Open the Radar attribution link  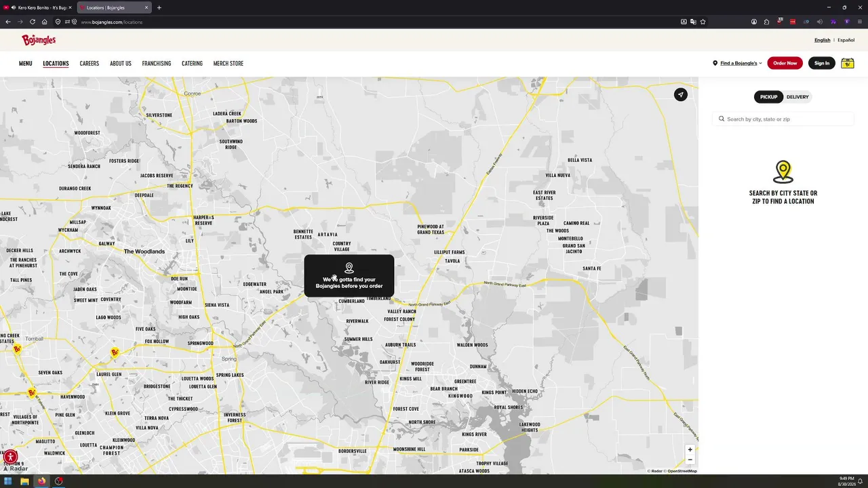click(657, 471)
